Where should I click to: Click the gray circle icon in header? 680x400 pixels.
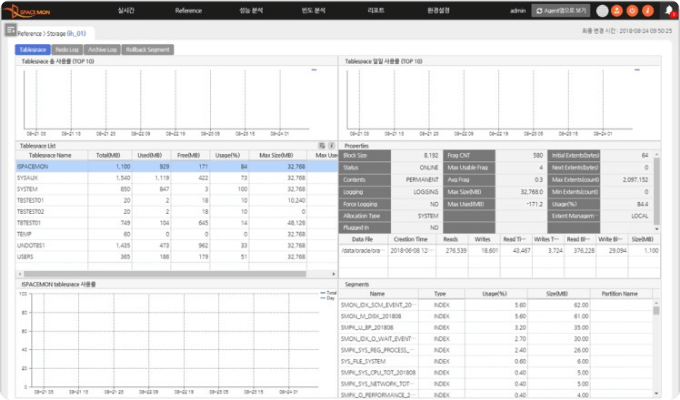tap(600, 10)
